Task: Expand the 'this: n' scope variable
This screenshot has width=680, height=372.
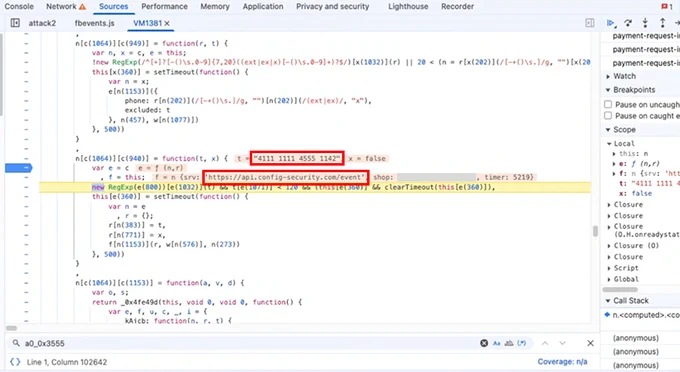Action: click(x=614, y=153)
